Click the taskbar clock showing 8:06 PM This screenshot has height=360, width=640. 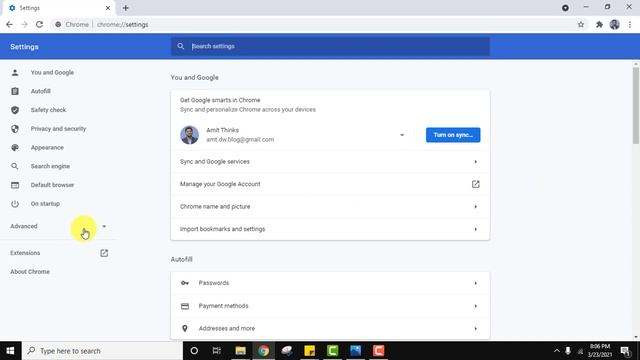click(x=600, y=351)
